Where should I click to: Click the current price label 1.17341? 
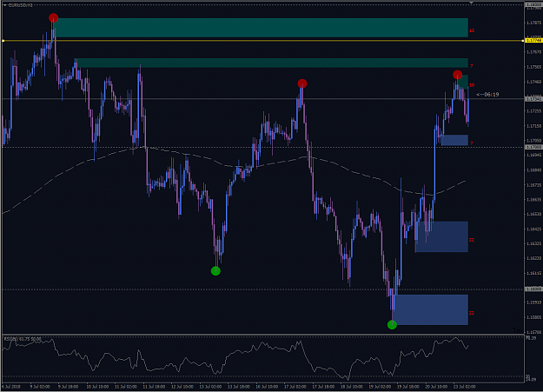533,99
